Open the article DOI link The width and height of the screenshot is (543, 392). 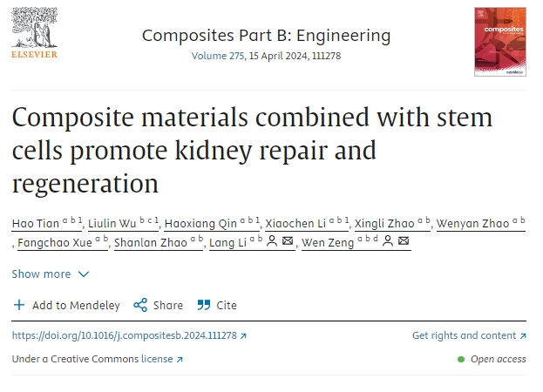tap(129, 335)
